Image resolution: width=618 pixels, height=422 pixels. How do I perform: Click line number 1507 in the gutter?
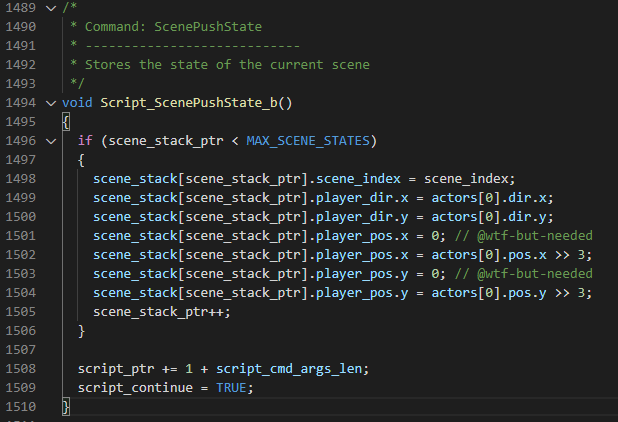click(21, 350)
